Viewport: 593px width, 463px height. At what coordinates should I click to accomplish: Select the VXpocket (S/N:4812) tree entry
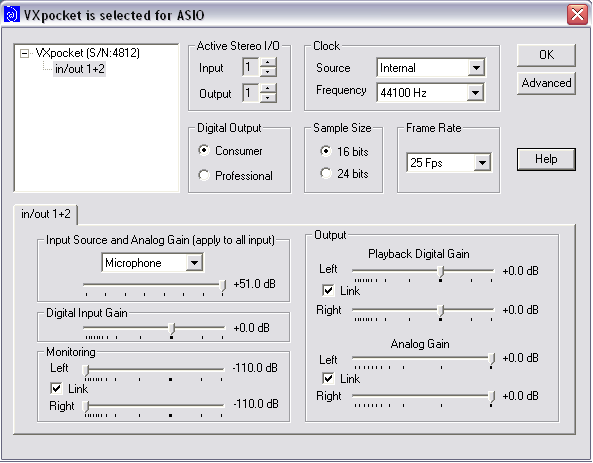click(x=88, y=53)
